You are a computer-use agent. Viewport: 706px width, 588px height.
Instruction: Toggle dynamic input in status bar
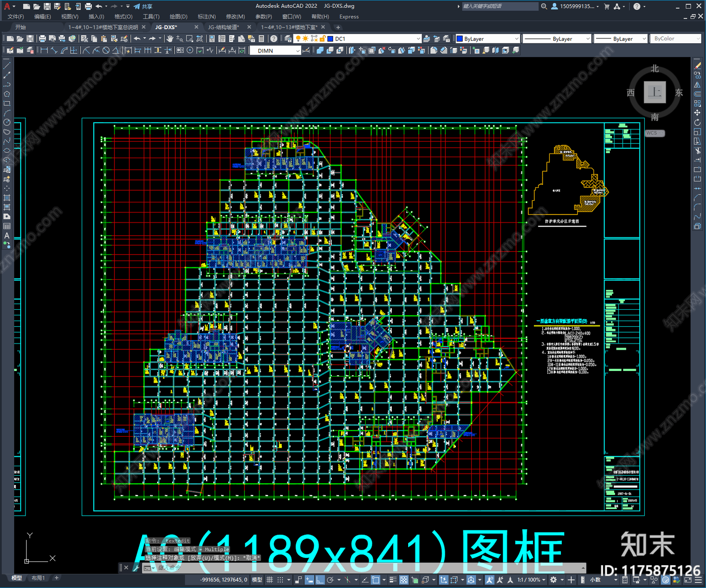point(309,580)
